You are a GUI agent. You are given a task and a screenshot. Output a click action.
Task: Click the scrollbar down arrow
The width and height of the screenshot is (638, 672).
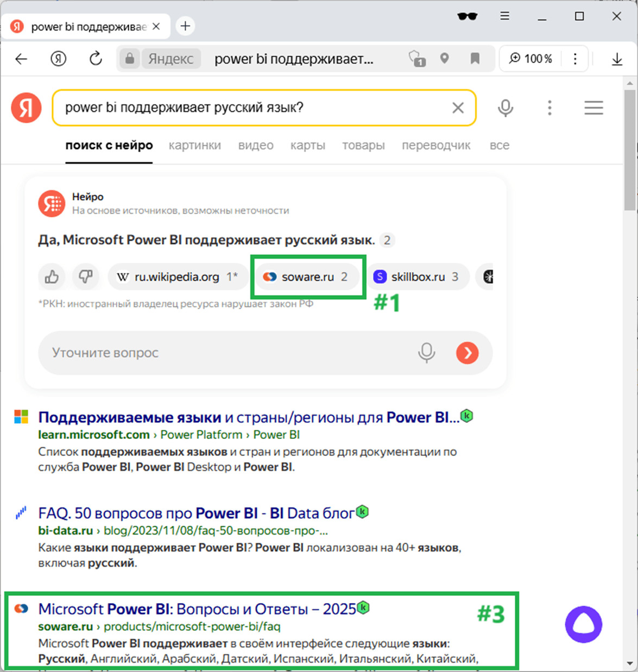pos(630,664)
